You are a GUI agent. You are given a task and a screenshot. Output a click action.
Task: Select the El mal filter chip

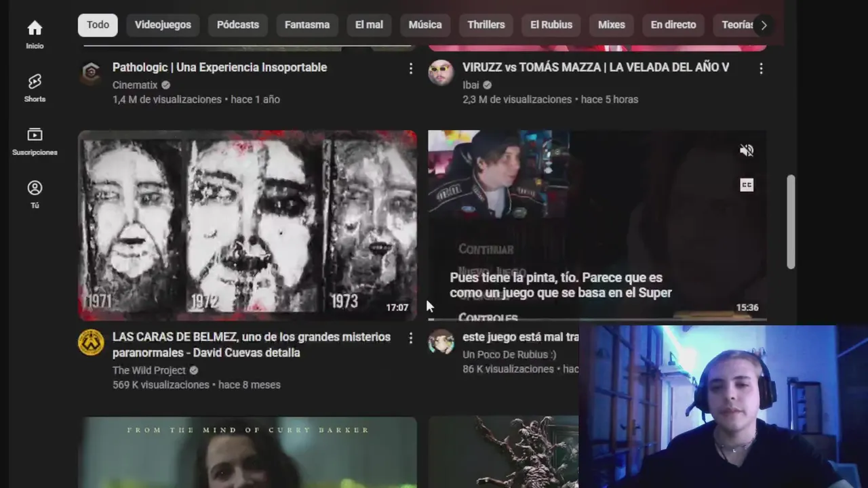[369, 25]
